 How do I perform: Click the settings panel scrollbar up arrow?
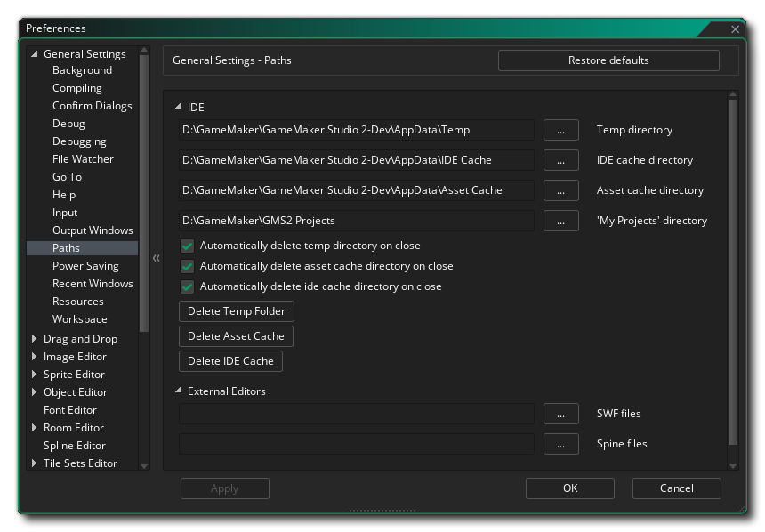pyautogui.click(x=733, y=93)
